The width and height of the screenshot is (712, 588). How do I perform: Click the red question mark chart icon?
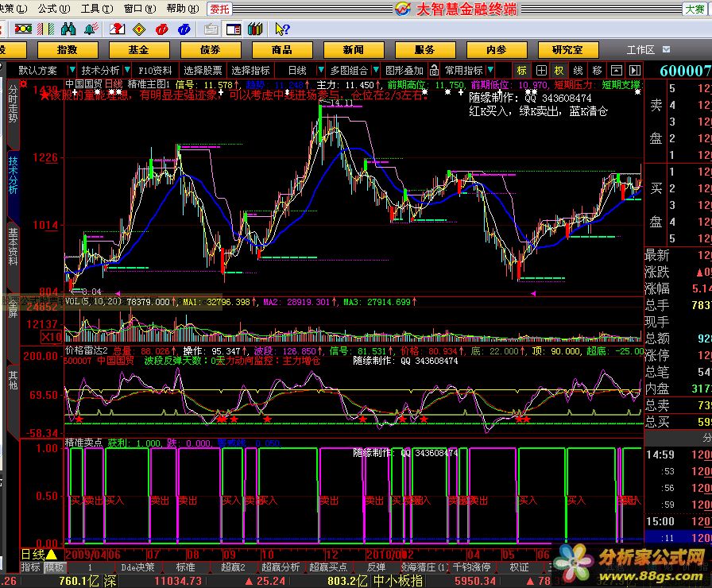117,29
